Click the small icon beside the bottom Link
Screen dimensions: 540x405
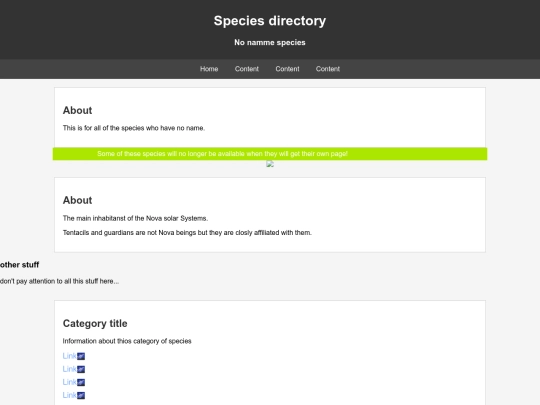coord(81,395)
